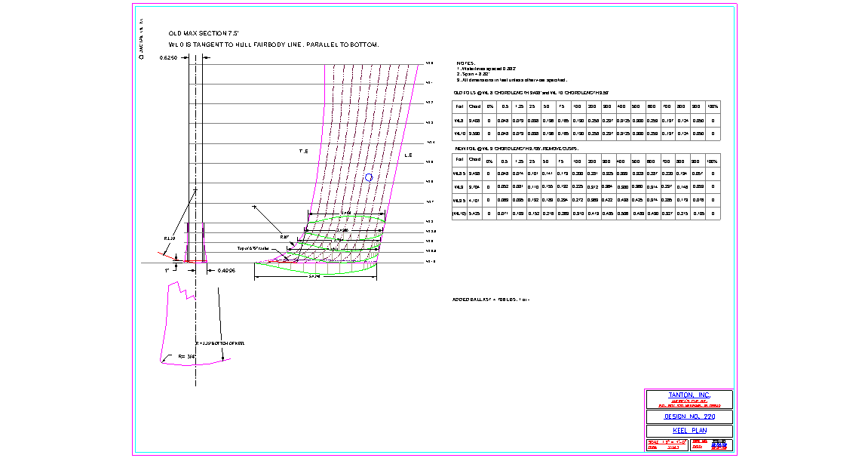The width and height of the screenshot is (868, 458).
Task: Select the "OLD MAX SECTION 7.5'" heading text
Action: (204, 34)
